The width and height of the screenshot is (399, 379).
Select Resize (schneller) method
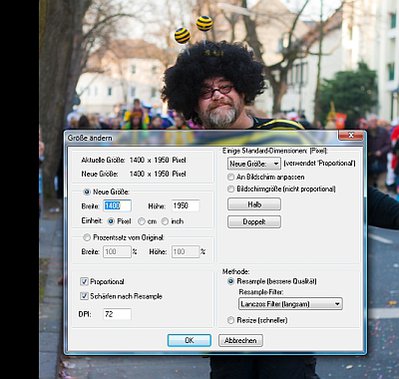point(231,320)
